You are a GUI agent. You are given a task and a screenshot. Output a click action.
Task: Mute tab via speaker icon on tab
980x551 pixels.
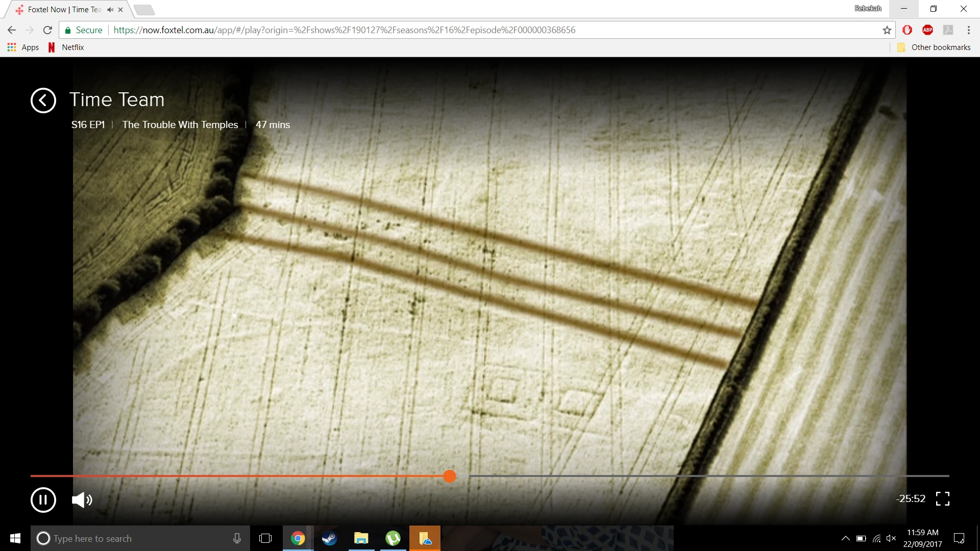coord(110,9)
